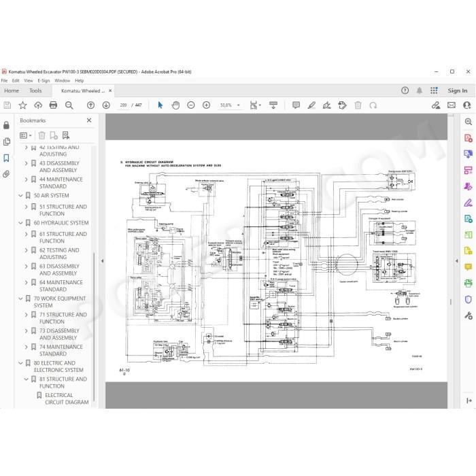Viewport: 476px width, 476px height.
Task: Add a sticky note comment
Action: [x=296, y=105]
